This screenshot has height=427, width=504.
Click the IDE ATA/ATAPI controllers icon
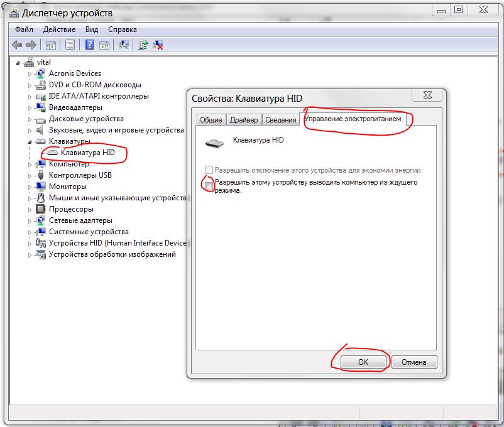40,96
